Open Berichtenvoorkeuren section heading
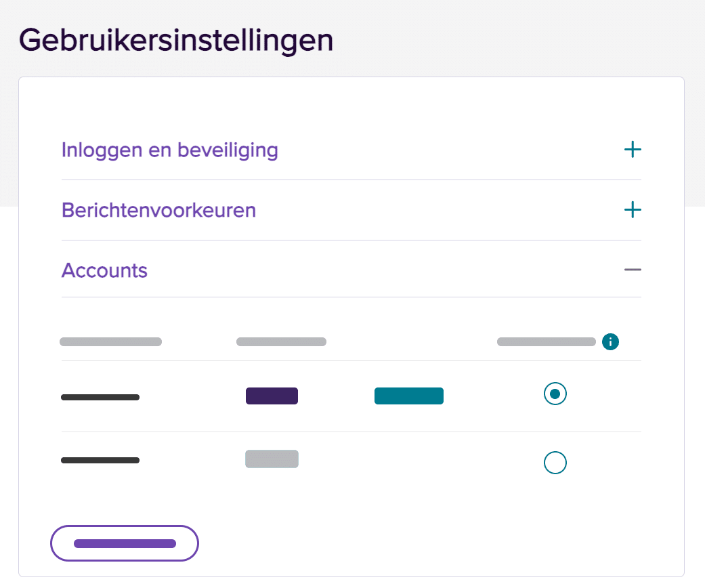Viewport: 705px width, 588px height. click(158, 211)
